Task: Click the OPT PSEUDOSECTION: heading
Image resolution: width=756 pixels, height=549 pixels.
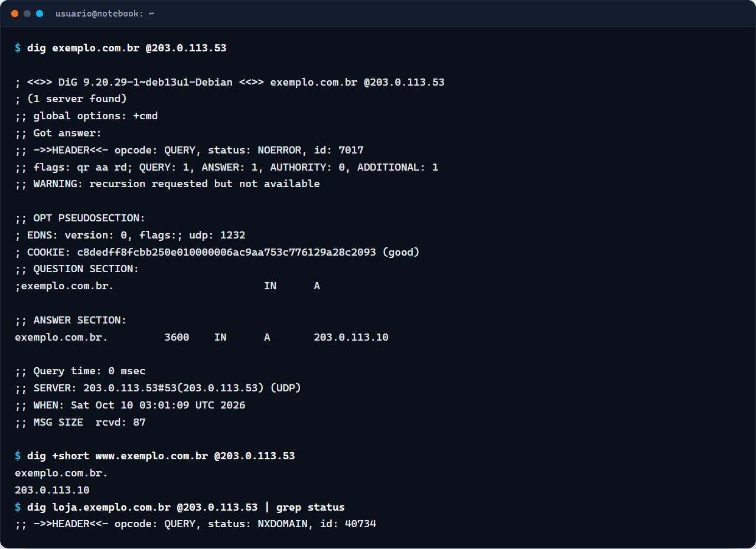Action: tap(80, 218)
